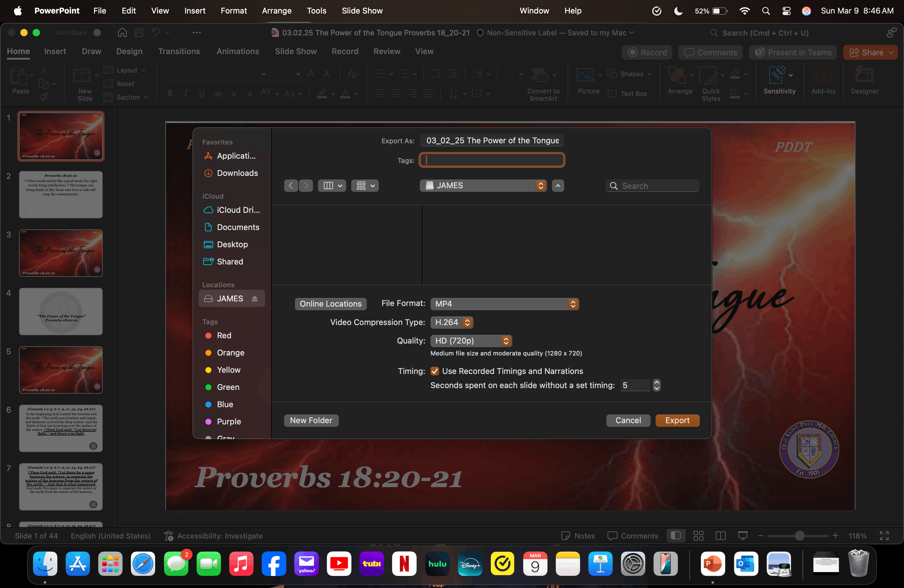Open the Quality HD (720p) dropdown

coord(471,341)
